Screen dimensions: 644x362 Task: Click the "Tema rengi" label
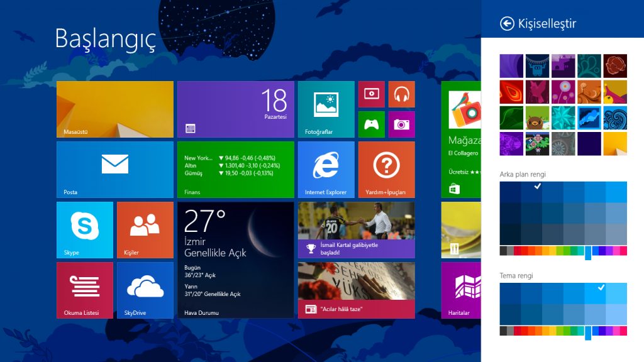516,276
